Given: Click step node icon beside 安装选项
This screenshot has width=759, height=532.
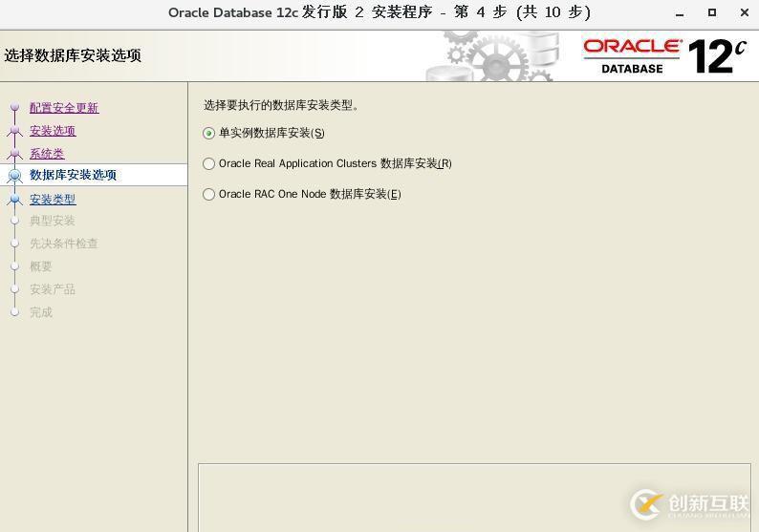Looking at the screenshot, I should [x=15, y=130].
